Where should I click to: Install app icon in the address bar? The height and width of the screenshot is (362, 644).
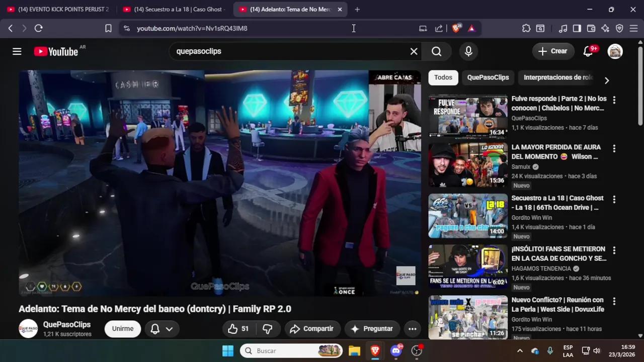coord(423,28)
